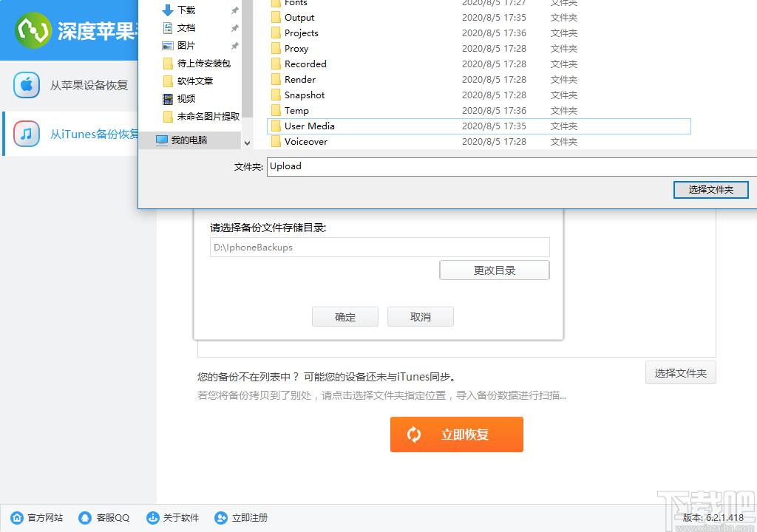Screen dimensions: 757x532
Task: Select 下载 in navigation pane
Action: [x=186, y=10]
